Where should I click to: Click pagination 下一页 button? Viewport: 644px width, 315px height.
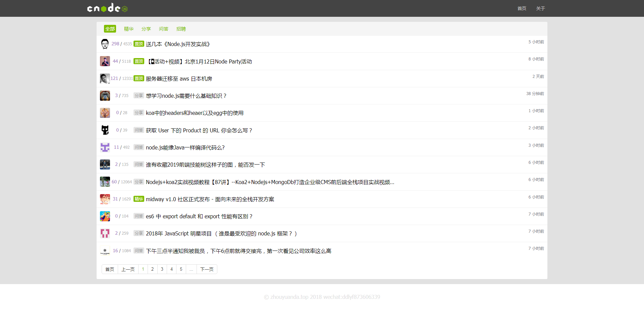(207, 269)
